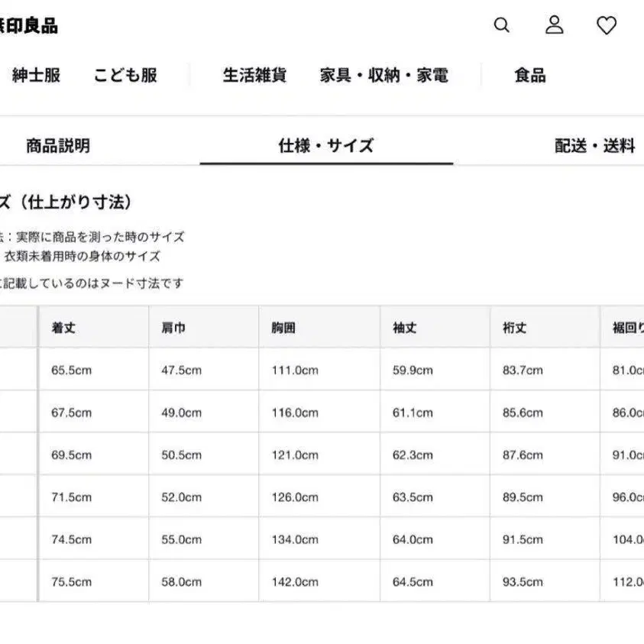Click the 肩巾 column header
The image size is (644, 644).
pos(173,328)
